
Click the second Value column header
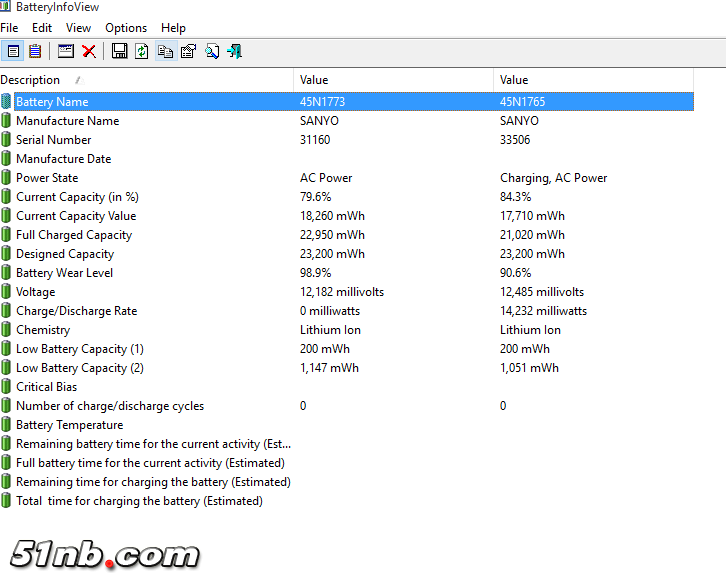514,80
